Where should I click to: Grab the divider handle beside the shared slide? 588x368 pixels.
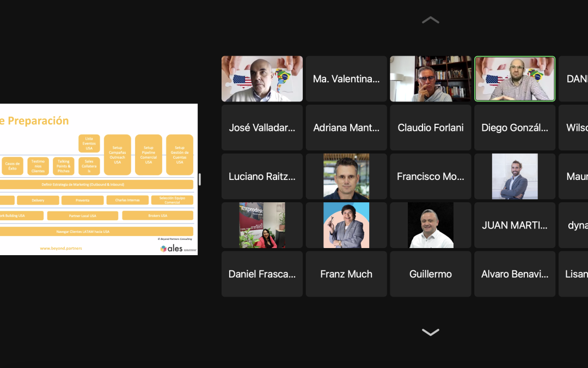[199, 179]
